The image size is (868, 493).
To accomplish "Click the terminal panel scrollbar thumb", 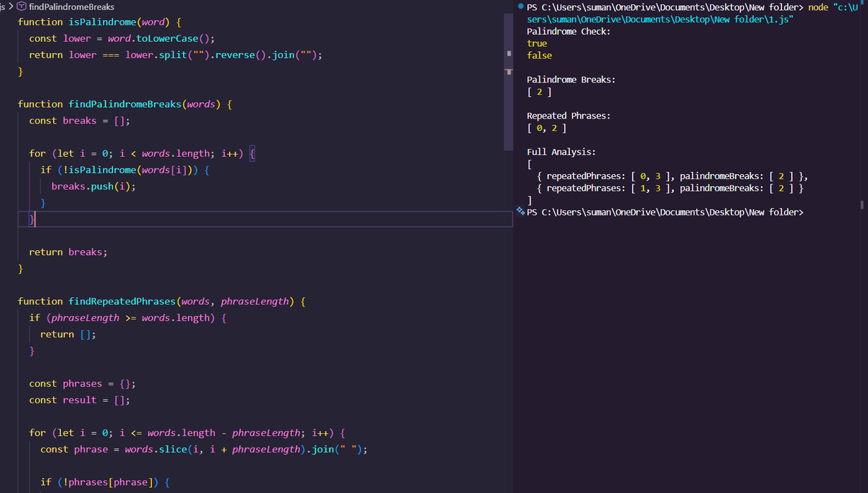I will point(862,205).
